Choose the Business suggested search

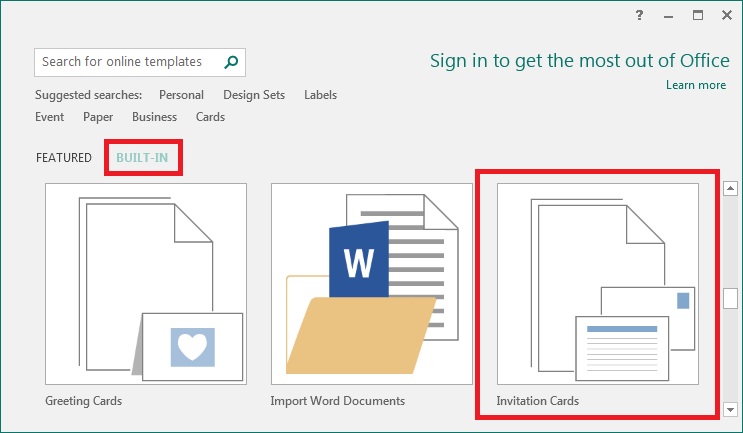point(154,117)
